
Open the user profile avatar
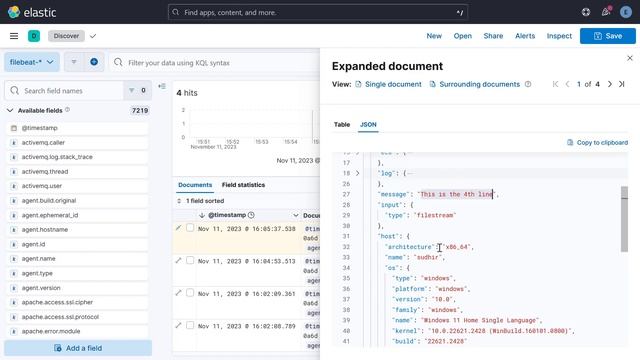click(626, 12)
